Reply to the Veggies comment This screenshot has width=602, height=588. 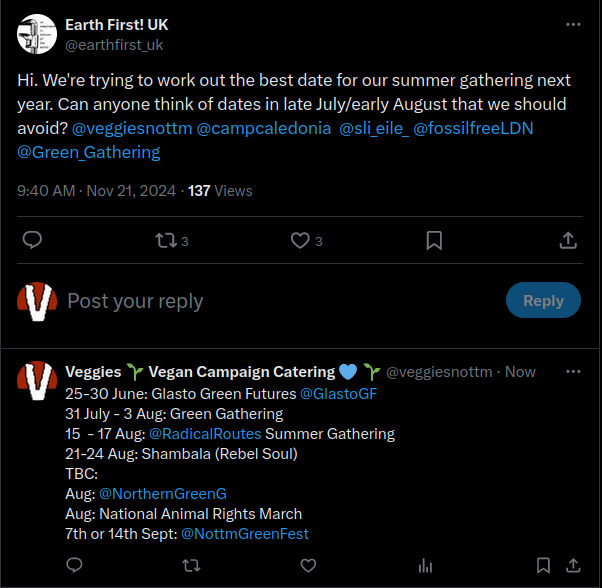[x=74, y=565]
